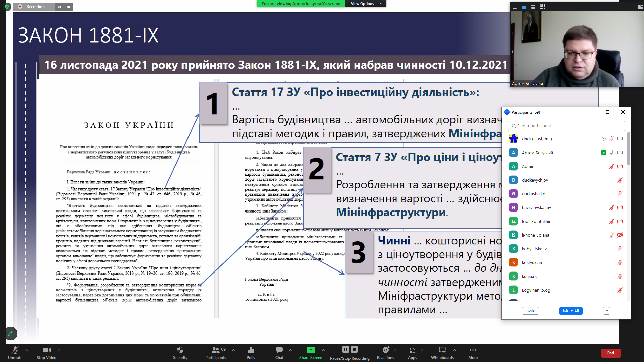The height and width of the screenshot is (362, 644).
Task: Click the Apps icon in toolbar
Action: pyautogui.click(x=412, y=350)
